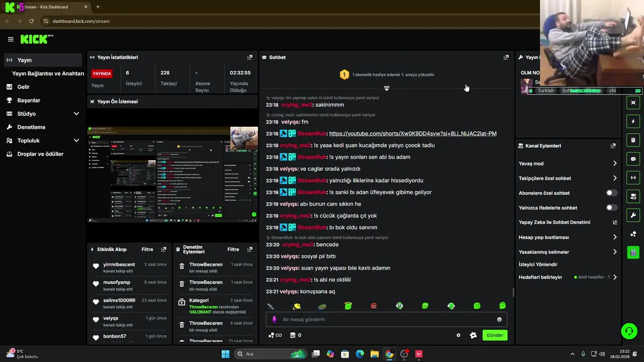Open Hesap yaşı kısıtlaması options
Viewport: 644px width, 362px height.
[x=568, y=237]
